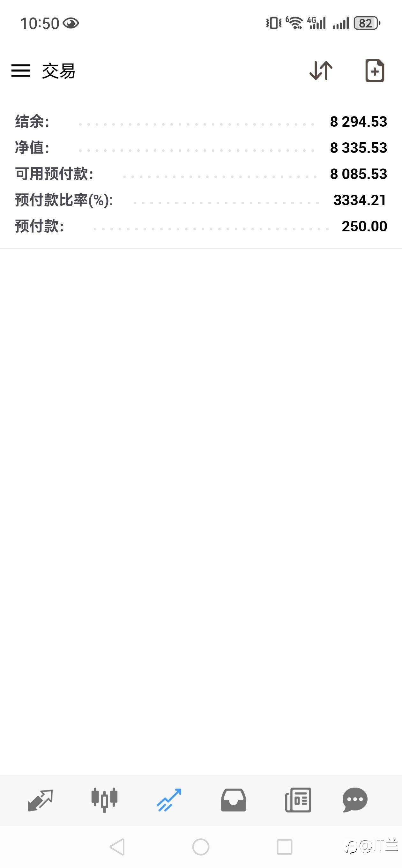This screenshot has height=868, width=402.
Task: Select the blue Trade tab icon
Action: click(x=169, y=800)
